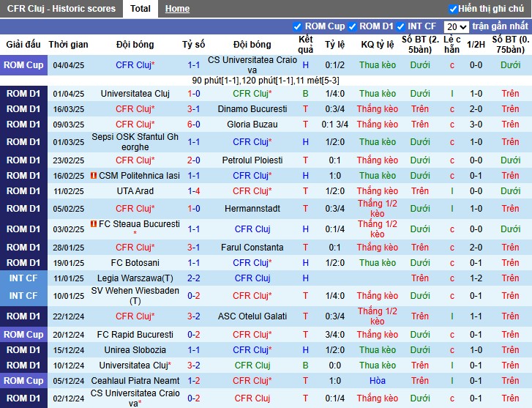The height and width of the screenshot is (408, 532).
Task: Click the 1-0 score on 01/04/25
Action: coord(194,94)
